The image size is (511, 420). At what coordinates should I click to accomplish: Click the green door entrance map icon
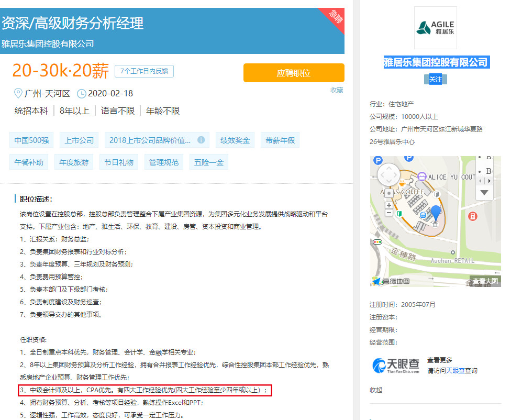(399, 214)
